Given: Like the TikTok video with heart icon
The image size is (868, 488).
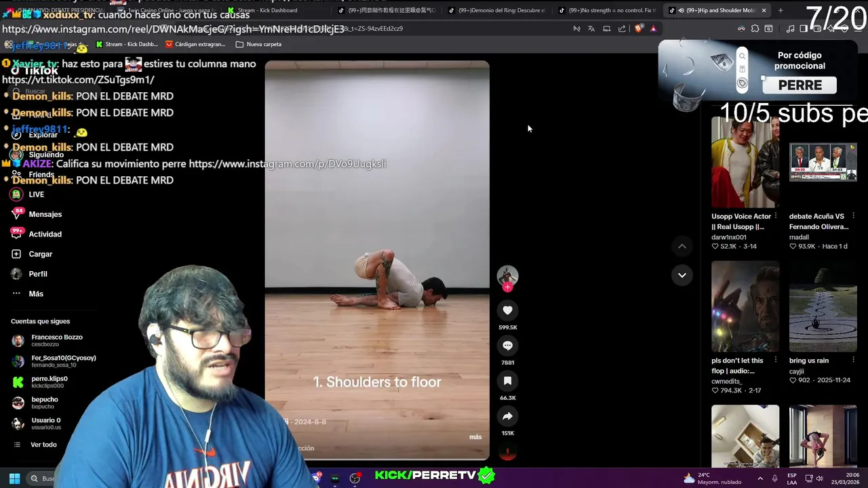Looking at the screenshot, I should (507, 310).
